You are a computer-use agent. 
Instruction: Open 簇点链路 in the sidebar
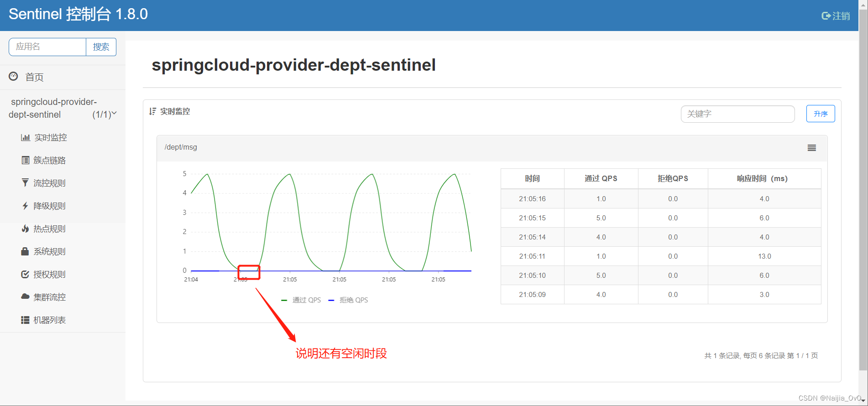coord(49,160)
